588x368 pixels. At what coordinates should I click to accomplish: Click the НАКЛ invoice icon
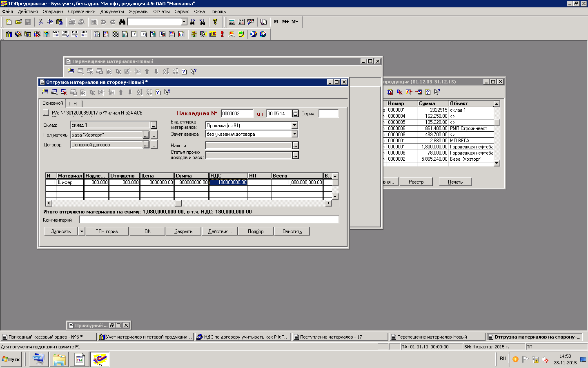[84, 34]
